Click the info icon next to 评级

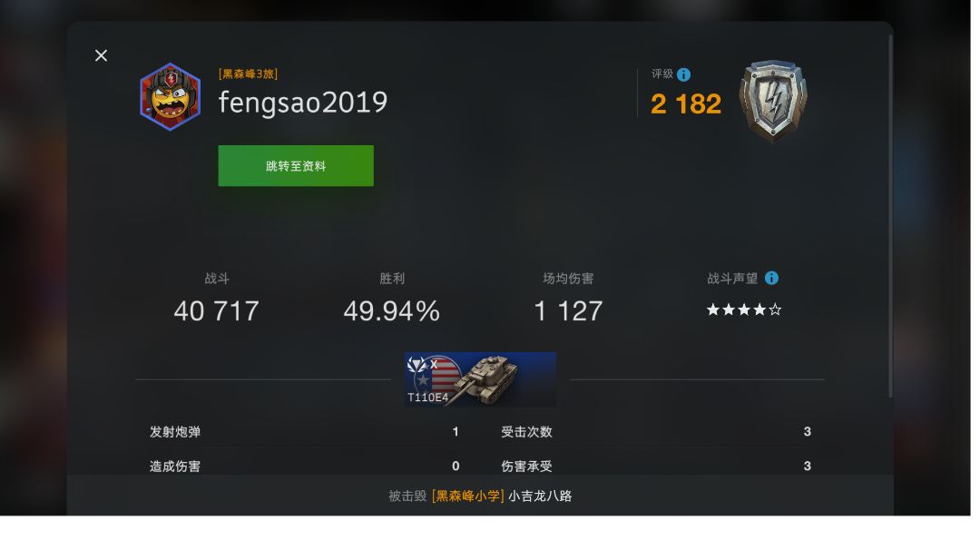684,75
